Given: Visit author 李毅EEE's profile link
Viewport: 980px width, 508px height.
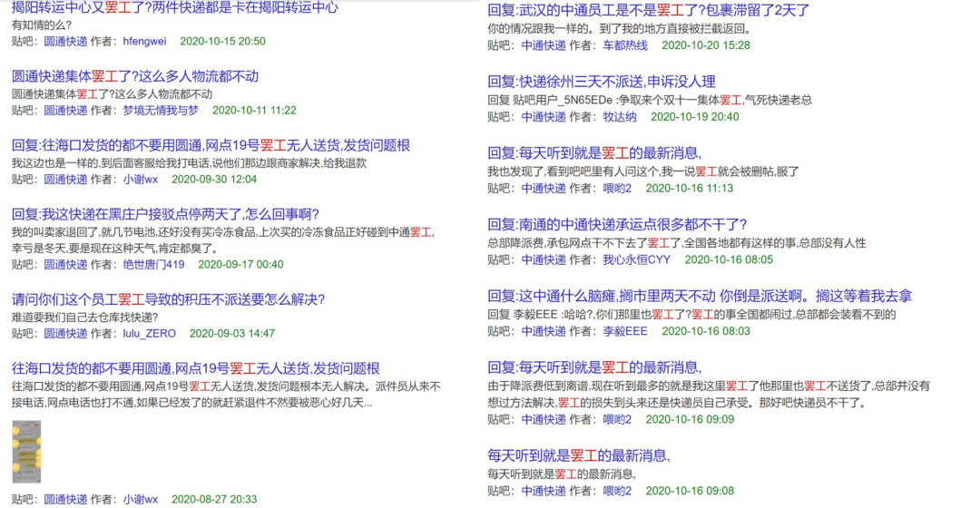Looking at the screenshot, I should coord(625,331).
